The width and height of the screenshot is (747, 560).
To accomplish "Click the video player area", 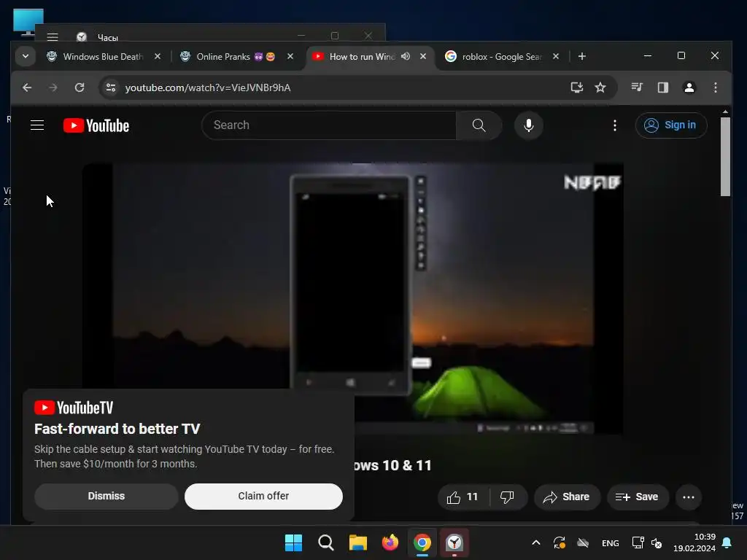I will pyautogui.click(x=353, y=298).
